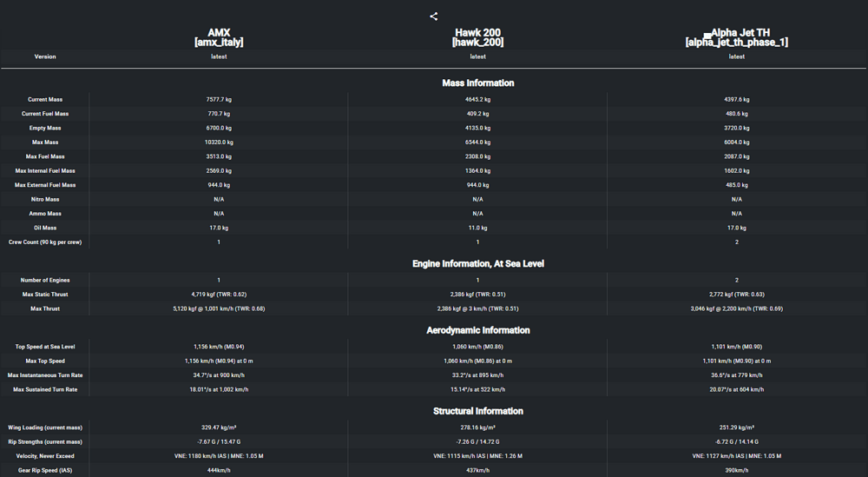Click Alpha Jet TH's max thrust value
This screenshot has width=868, height=477.
coord(736,308)
